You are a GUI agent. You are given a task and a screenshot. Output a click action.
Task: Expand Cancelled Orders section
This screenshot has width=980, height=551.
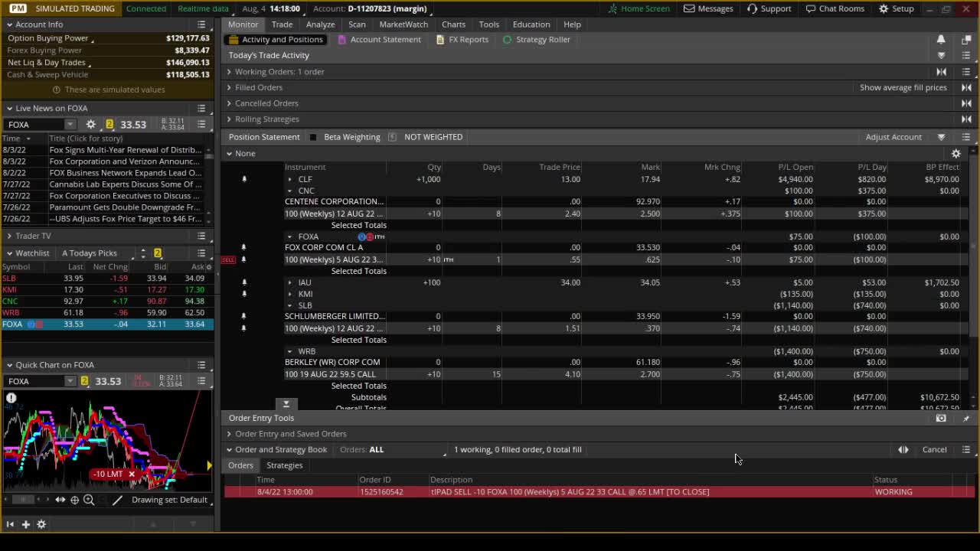(229, 103)
